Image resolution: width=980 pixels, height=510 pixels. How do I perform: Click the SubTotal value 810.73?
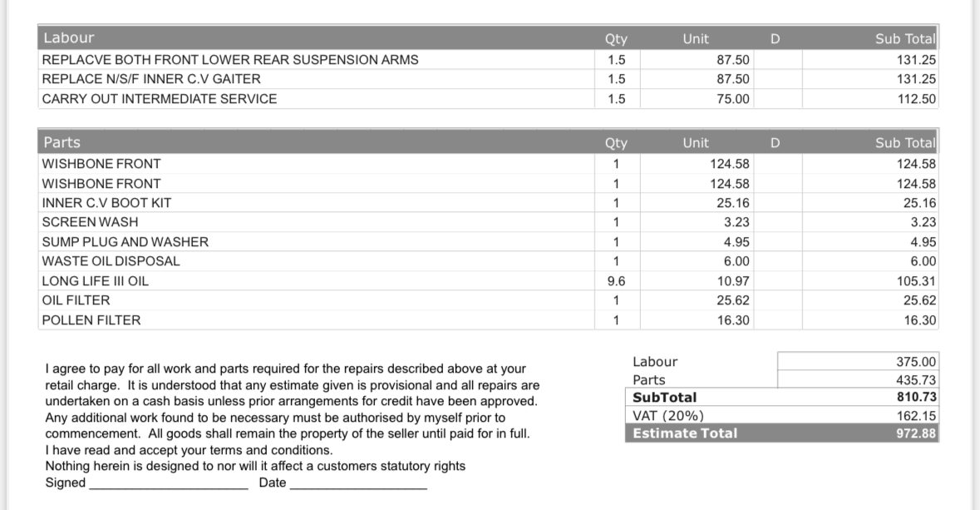pos(917,398)
